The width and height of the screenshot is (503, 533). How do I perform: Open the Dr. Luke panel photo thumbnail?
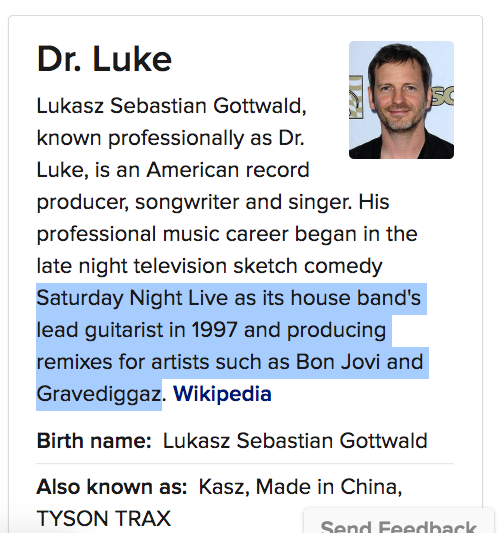pos(401,100)
